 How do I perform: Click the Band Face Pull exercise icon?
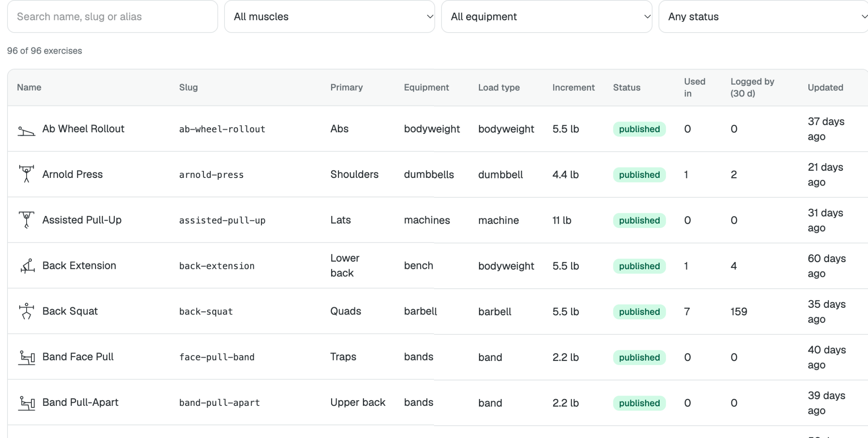[x=27, y=357]
